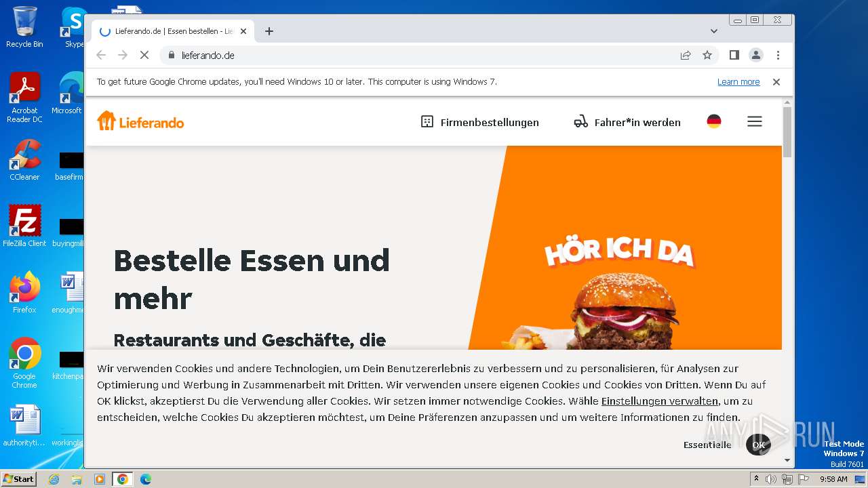The height and width of the screenshot is (488, 868).
Task: Open Acrobat Reader DC desktop icon
Action: pyautogui.click(x=24, y=98)
